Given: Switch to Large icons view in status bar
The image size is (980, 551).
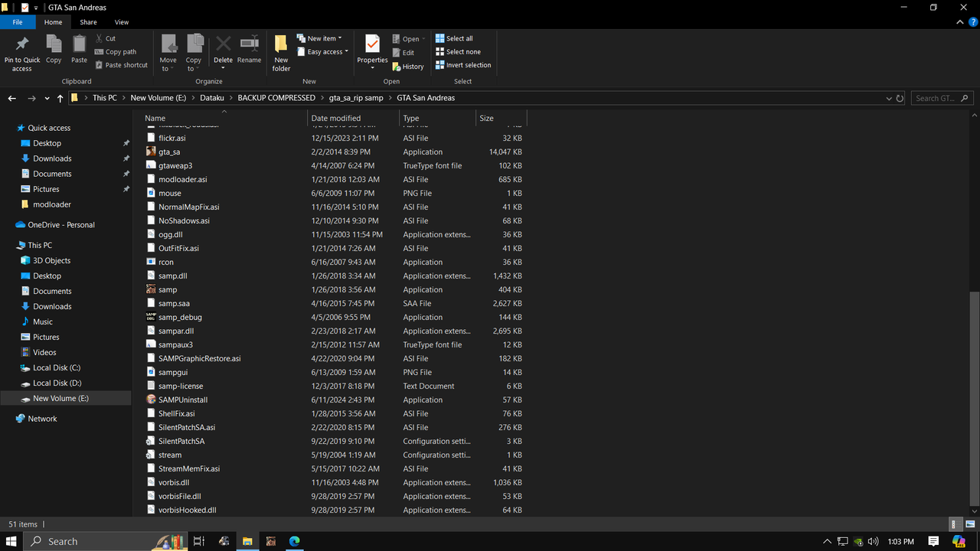Looking at the screenshot, I should tap(969, 524).
